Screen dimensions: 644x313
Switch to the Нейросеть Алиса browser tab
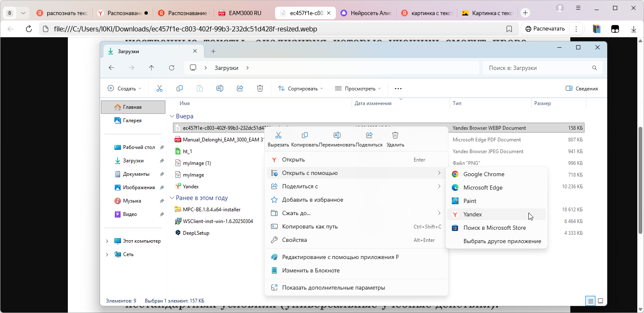point(366,13)
